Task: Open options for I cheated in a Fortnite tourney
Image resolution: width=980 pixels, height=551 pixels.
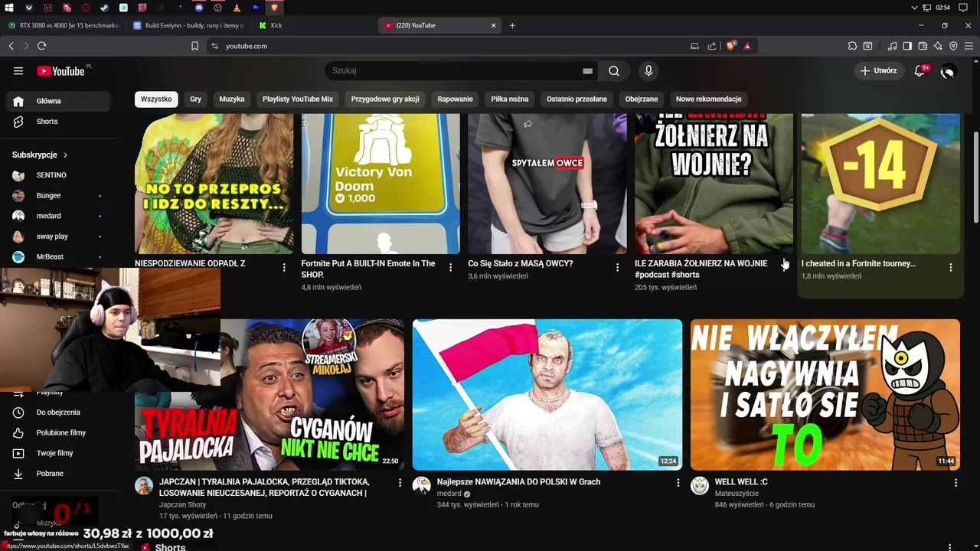Action: 950,267
